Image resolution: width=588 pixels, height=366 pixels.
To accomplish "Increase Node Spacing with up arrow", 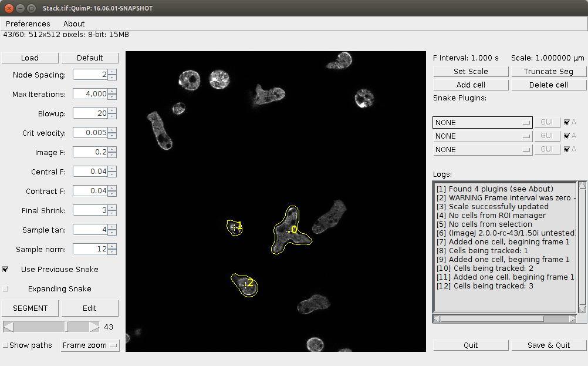I will 112,72.
